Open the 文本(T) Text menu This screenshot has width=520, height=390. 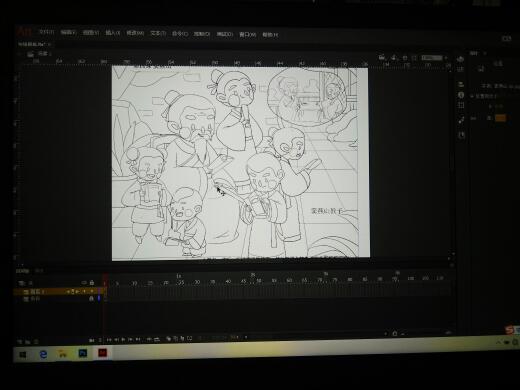(x=158, y=33)
